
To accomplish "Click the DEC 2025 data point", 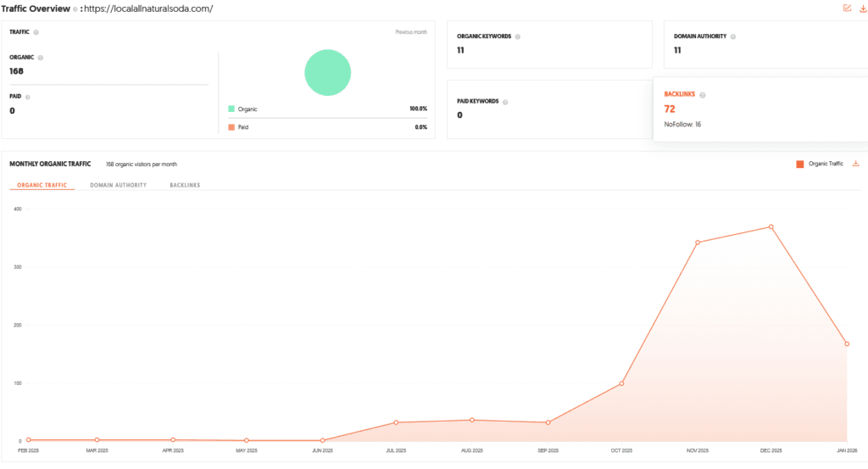I will [x=771, y=227].
